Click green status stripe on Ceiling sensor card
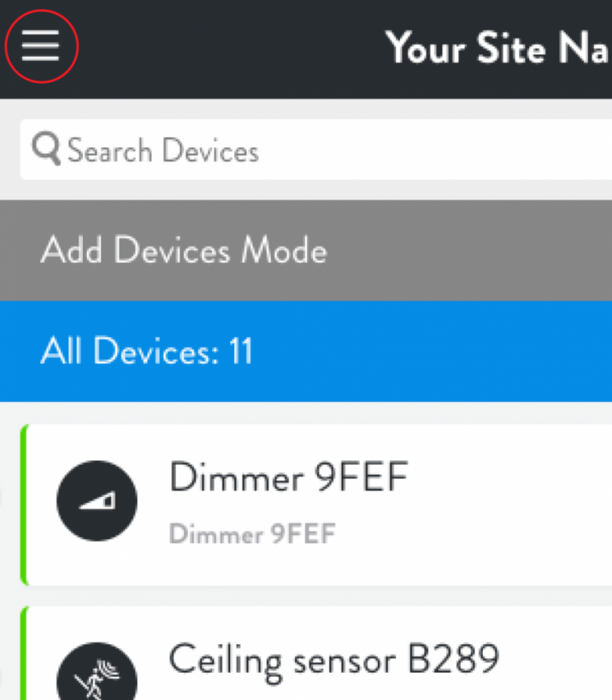Image resolution: width=612 pixels, height=700 pixels. point(24,654)
